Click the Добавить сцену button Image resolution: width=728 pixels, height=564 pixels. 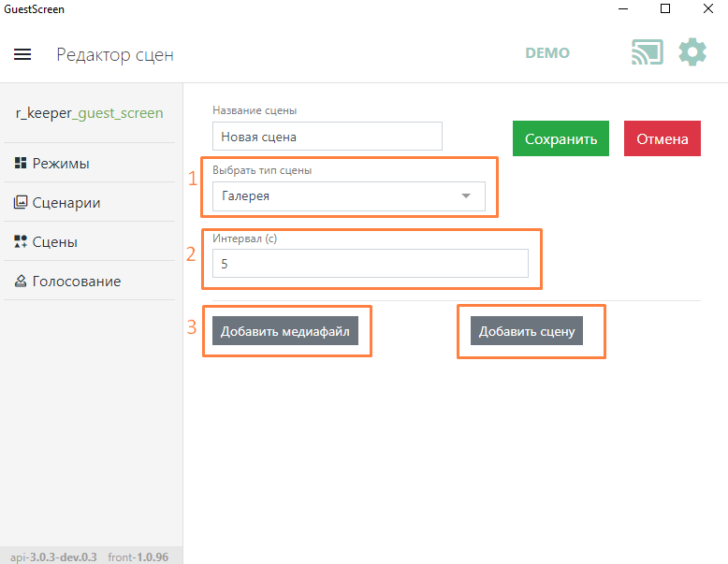[x=526, y=331]
